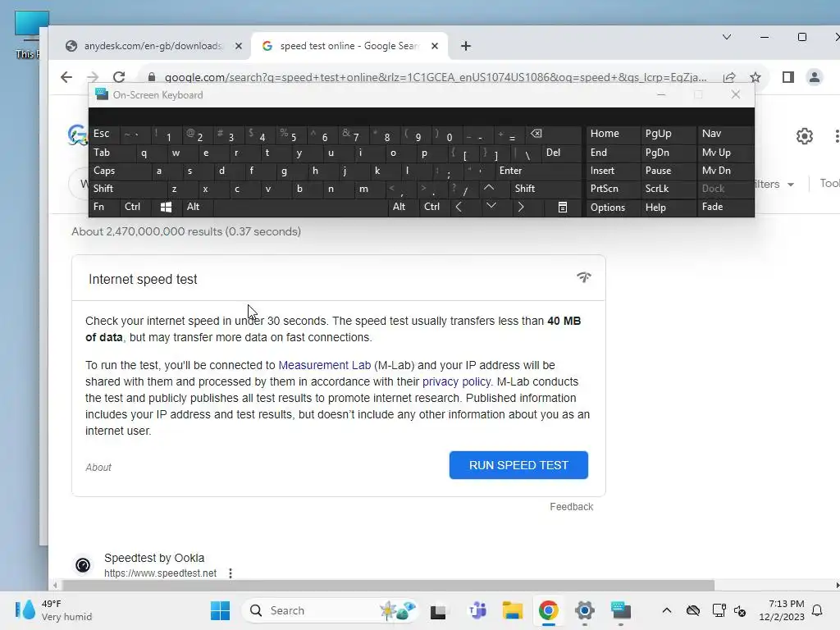Image resolution: width=840 pixels, height=630 pixels.
Task: Open Chrome side panel icon
Action: point(788,77)
